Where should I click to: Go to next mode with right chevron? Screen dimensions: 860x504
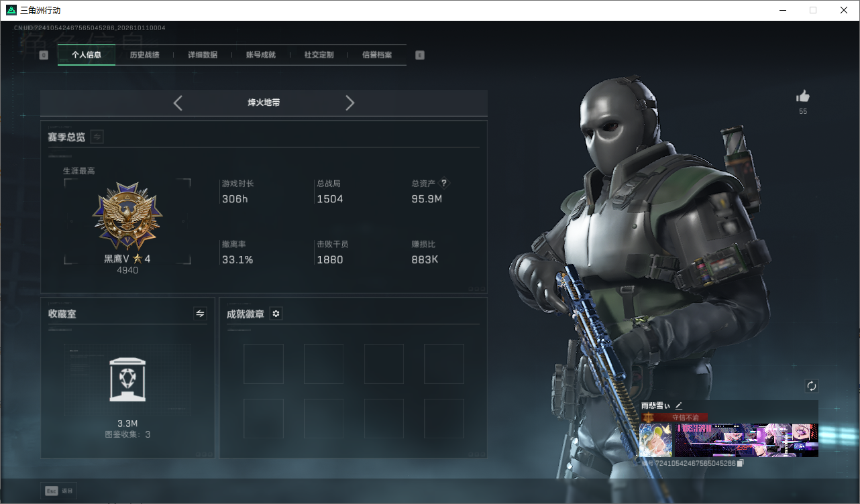(350, 103)
